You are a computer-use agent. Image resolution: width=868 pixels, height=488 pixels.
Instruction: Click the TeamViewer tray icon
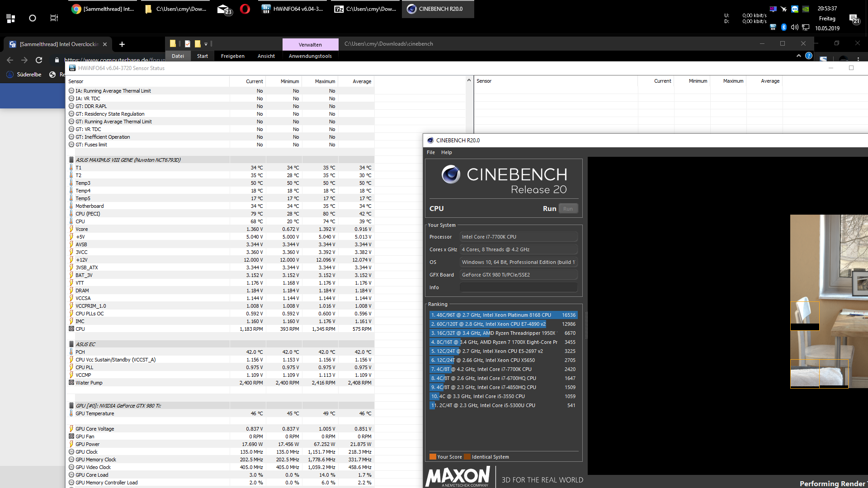point(795,9)
